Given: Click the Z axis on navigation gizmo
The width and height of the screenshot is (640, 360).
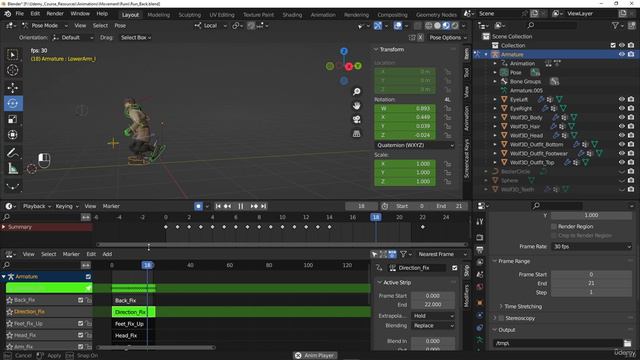Looking at the screenshot, I should (x=344, y=51).
